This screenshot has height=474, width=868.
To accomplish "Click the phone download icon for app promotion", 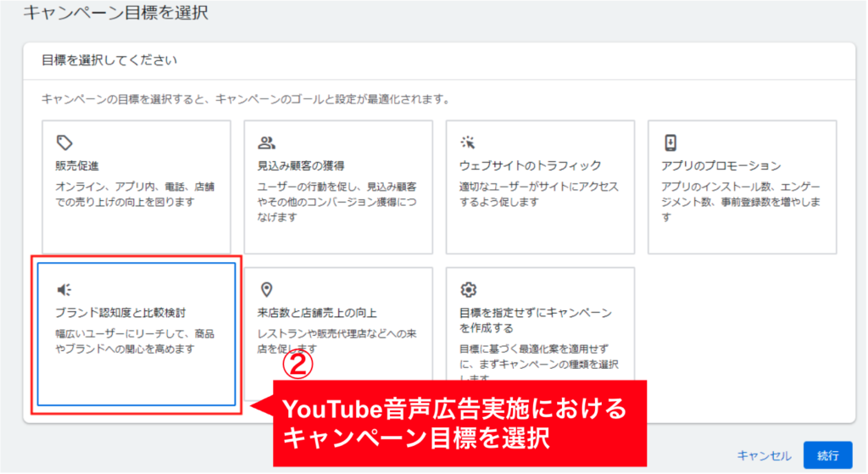I will 670,142.
